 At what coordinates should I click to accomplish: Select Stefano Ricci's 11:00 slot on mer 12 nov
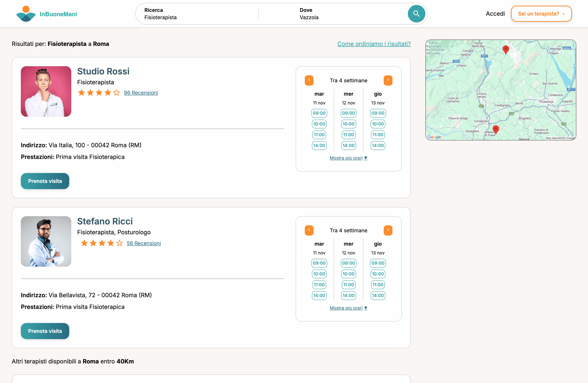(x=348, y=284)
